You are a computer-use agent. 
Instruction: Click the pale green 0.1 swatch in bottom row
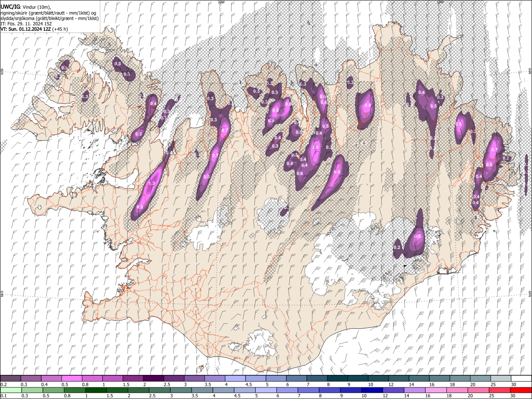coord(11,390)
